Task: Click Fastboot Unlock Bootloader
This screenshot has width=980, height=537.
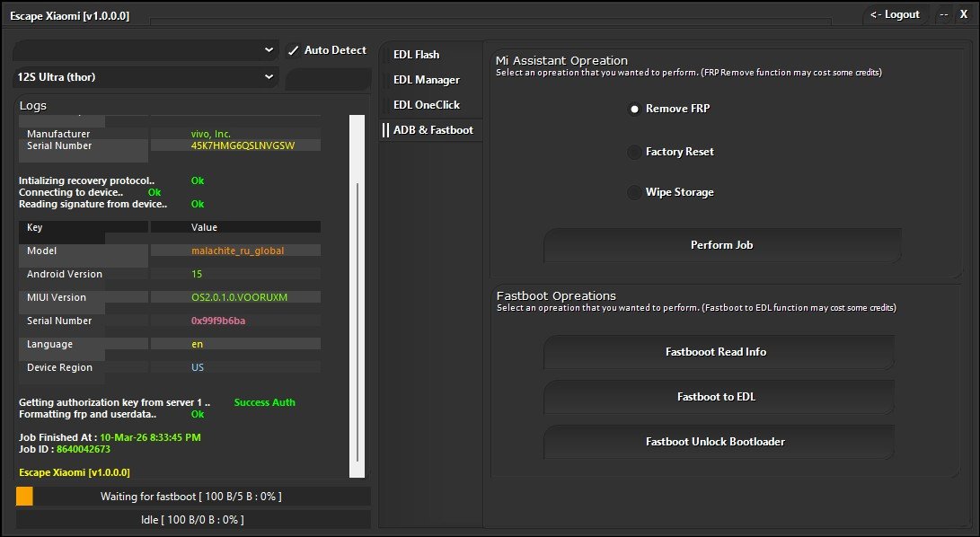Action: coord(719,441)
